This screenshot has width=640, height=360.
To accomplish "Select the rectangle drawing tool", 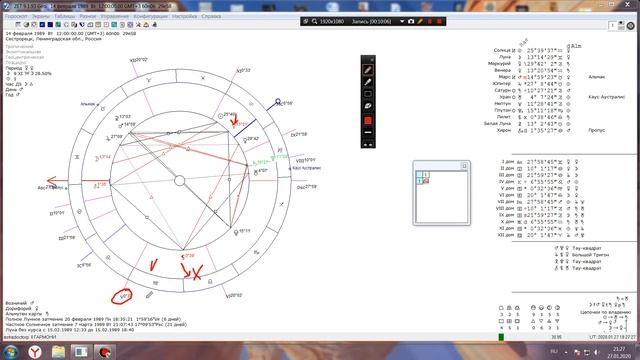I will point(368,94).
